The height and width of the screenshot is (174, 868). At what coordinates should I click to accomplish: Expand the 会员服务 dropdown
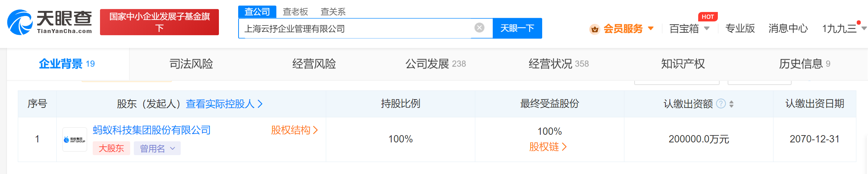pyautogui.click(x=651, y=28)
